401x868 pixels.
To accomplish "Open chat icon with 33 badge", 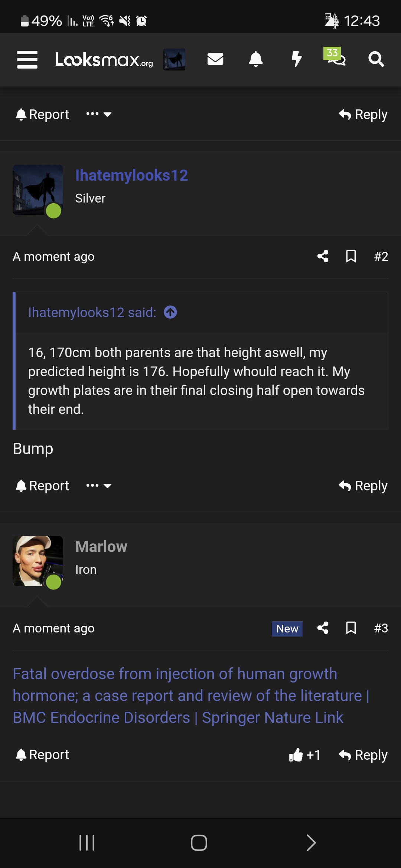I will click(x=335, y=57).
